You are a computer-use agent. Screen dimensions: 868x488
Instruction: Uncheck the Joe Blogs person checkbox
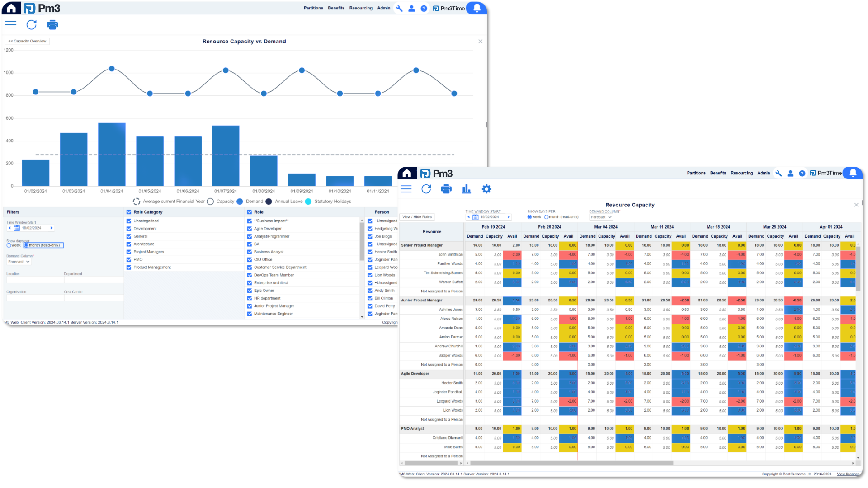click(370, 236)
